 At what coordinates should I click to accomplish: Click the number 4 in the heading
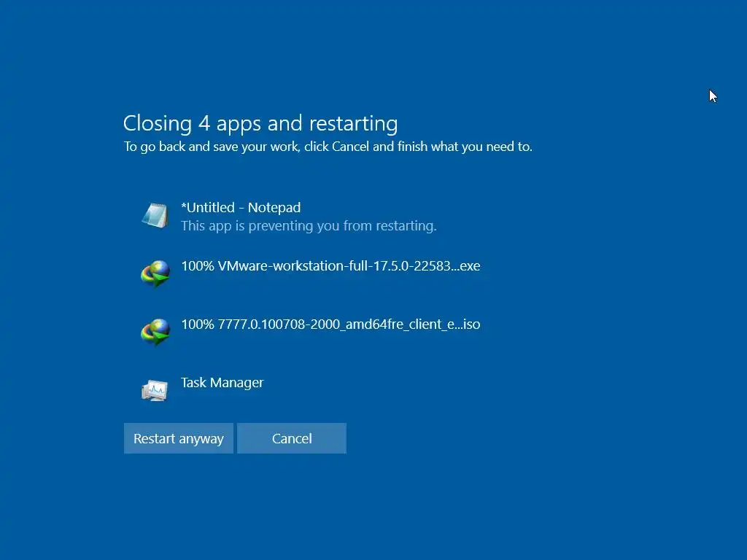[x=204, y=124]
